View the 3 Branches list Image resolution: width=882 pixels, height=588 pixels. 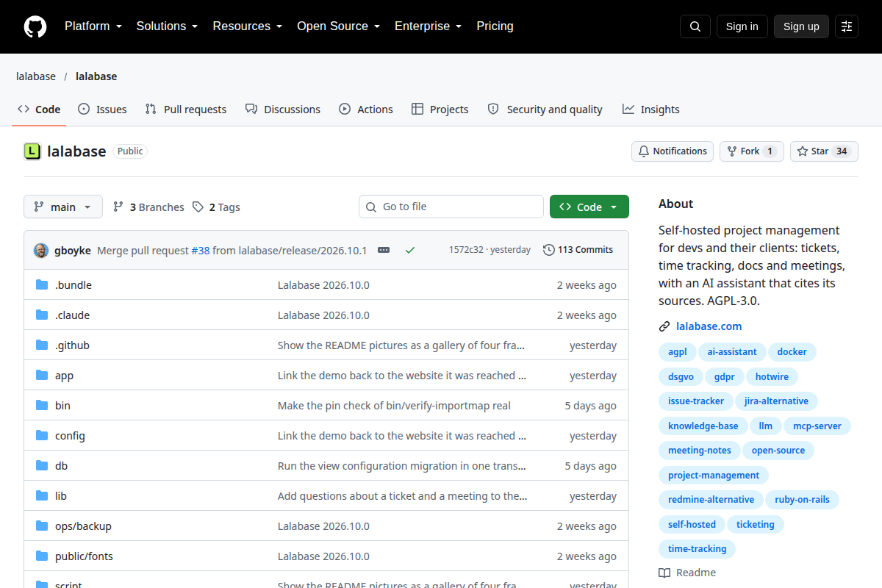coord(148,207)
